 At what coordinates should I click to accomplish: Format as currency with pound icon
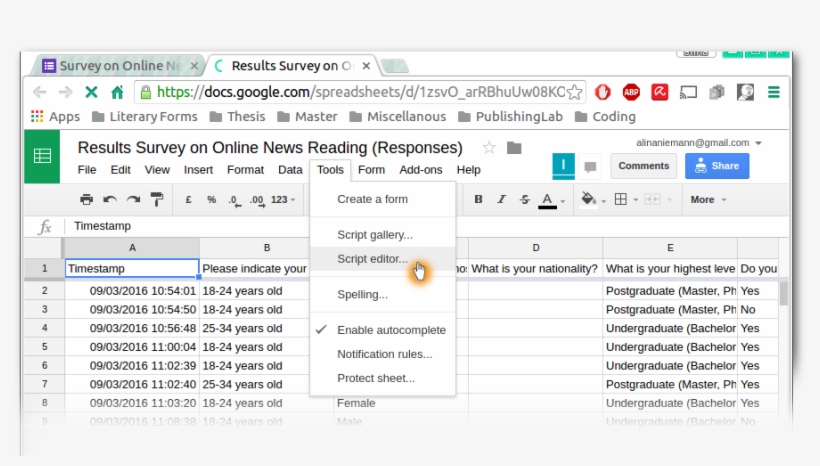click(x=188, y=199)
